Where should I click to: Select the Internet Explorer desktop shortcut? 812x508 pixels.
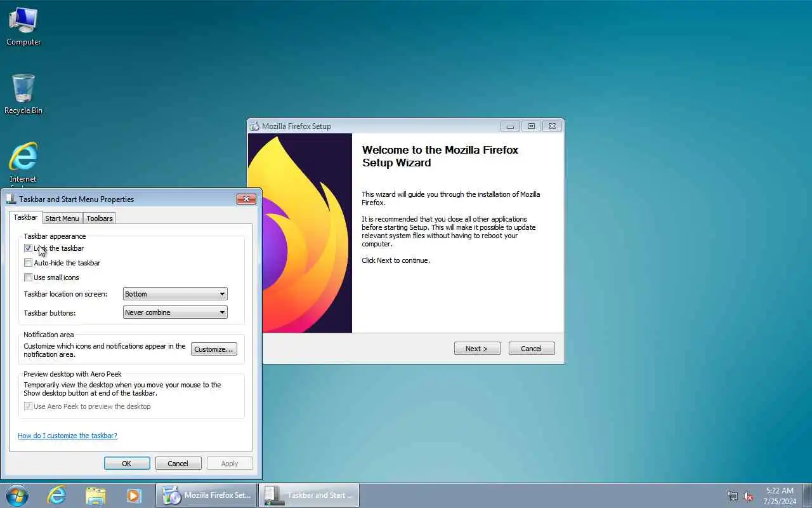pos(23,164)
